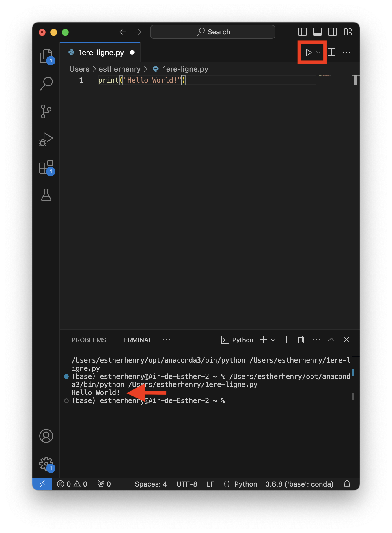The image size is (392, 533).
Task: Select the Python language mode
Action: (x=245, y=484)
